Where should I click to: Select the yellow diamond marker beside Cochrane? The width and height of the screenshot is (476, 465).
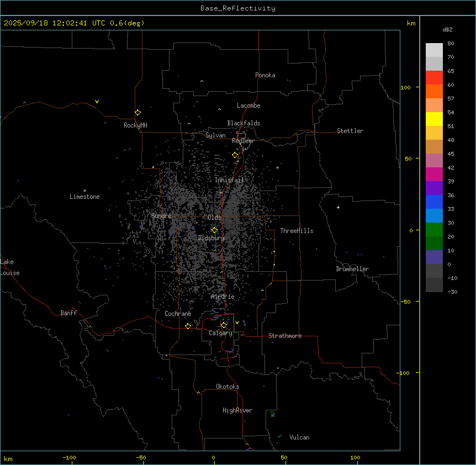tap(188, 326)
